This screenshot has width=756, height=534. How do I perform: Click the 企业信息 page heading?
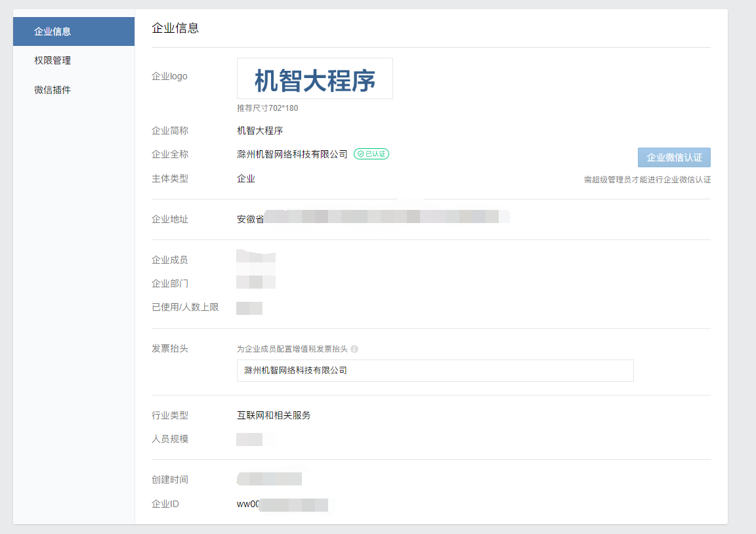(175, 28)
